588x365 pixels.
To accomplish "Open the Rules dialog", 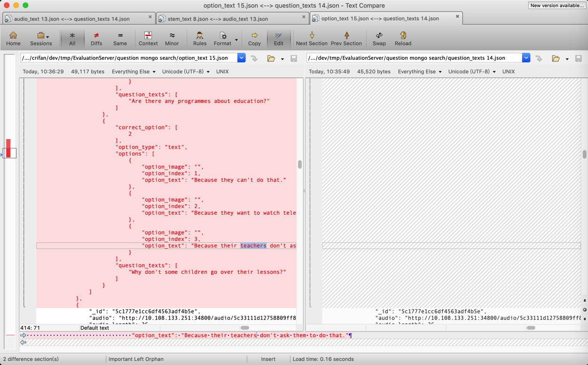I will tap(200, 39).
